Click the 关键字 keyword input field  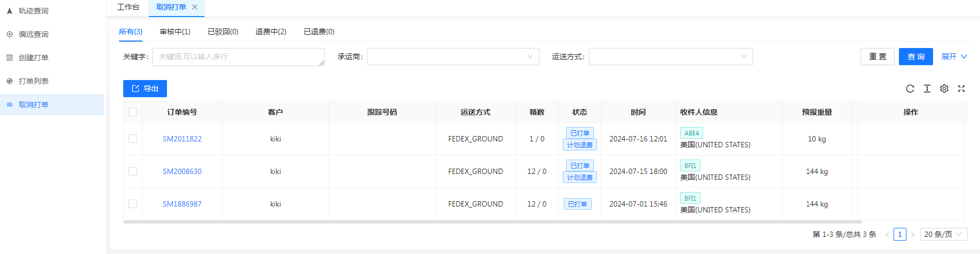(x=238, y=57)
